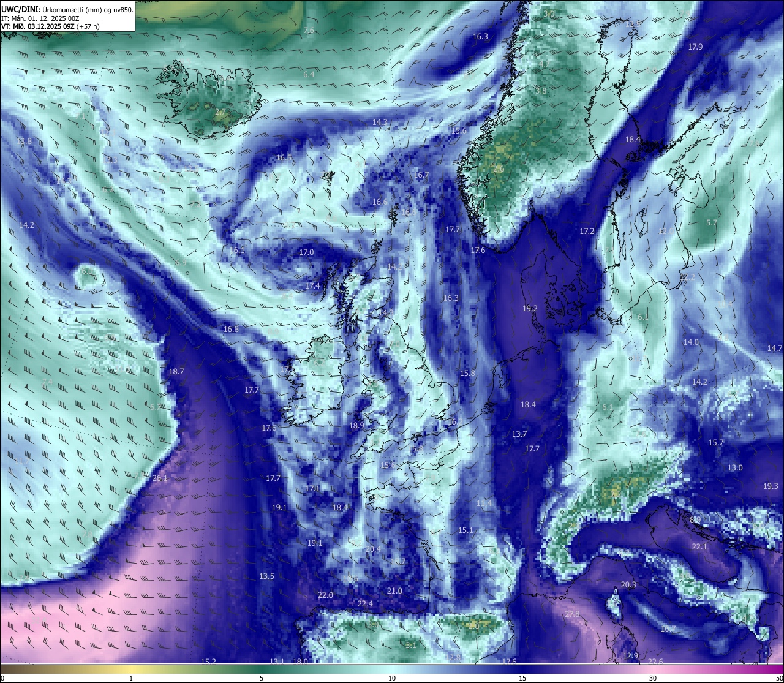784x683 pixels.
Task: Click the map value '20.3'
Action: (628, 584)
